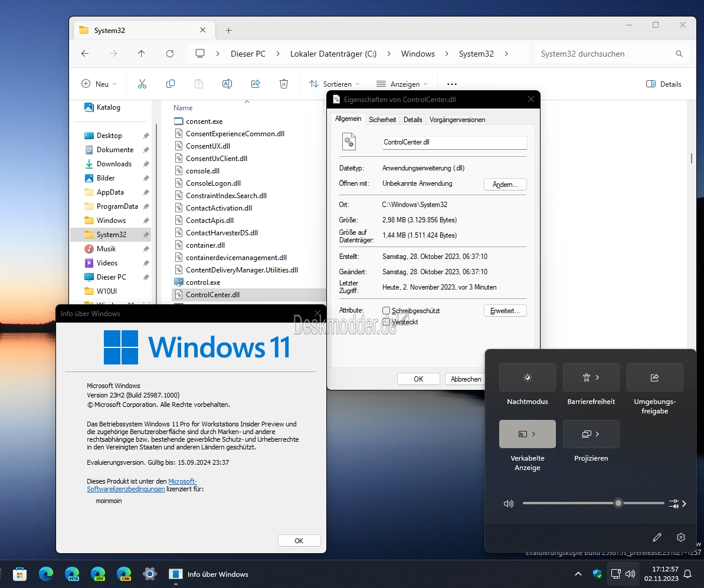
Task: Toggle the Nachtmodus quick setting tile
Action: click(x=528, y=377)
